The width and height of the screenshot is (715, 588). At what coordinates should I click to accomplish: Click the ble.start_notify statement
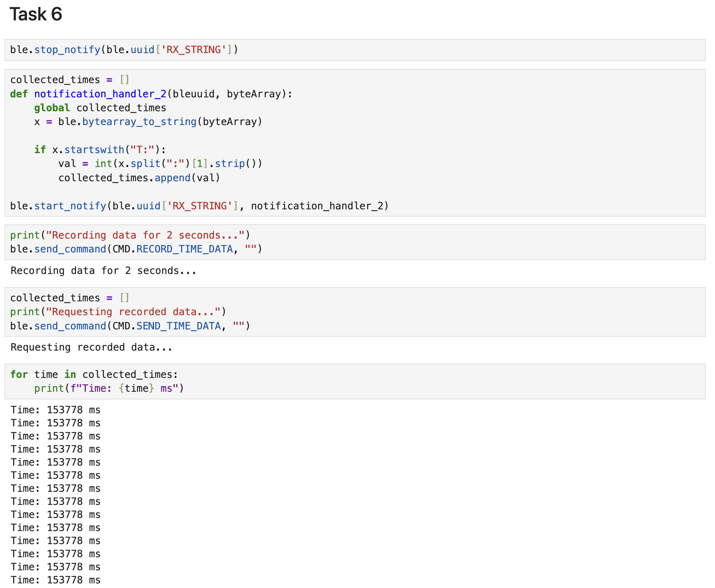tap(199, 205)
